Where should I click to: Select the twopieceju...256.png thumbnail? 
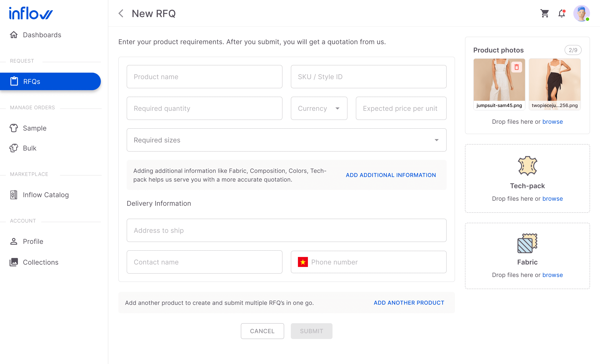click(554, 80)
